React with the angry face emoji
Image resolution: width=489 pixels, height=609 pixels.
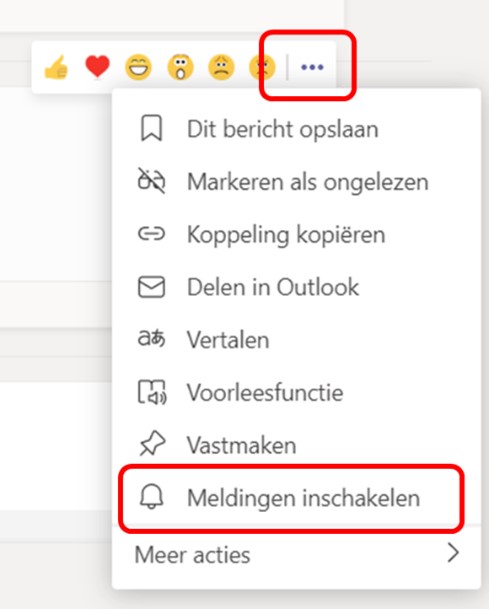pos(263,67)
